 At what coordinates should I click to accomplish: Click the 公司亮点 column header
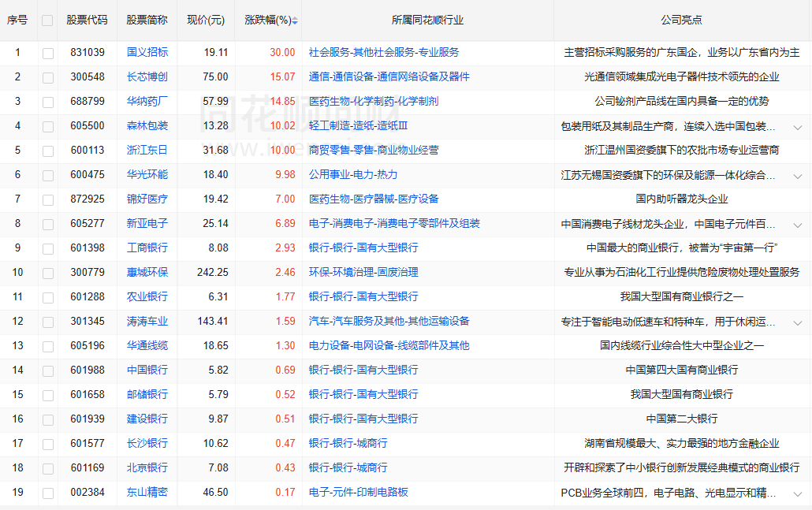point(681,20)
